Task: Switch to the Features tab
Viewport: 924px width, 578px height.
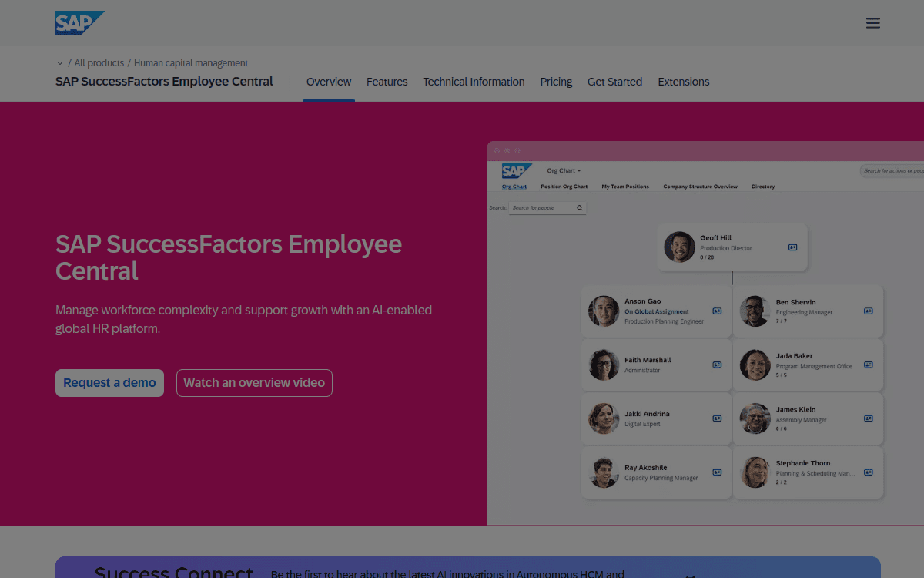Action: [387, 82]
